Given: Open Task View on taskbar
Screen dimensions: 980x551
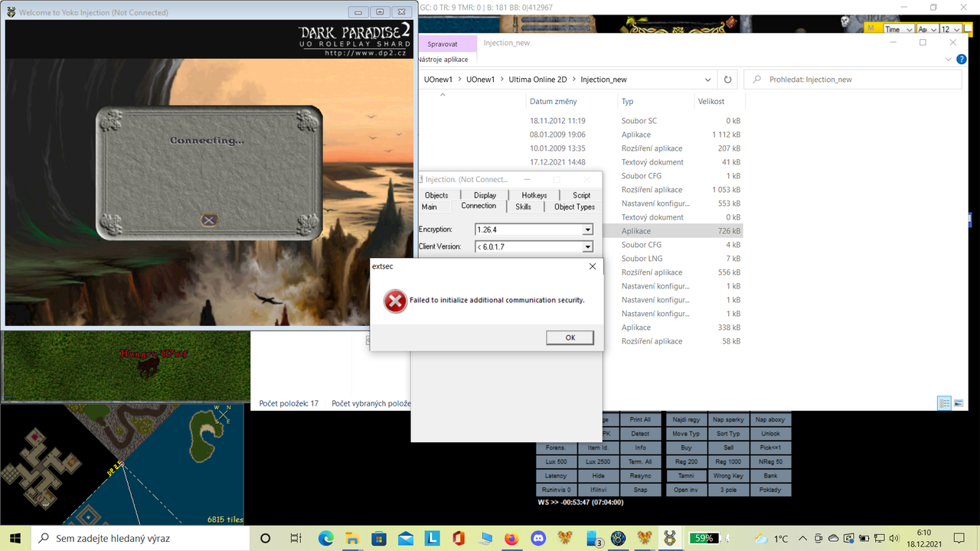Looking at the screenshot, I should (x=296, y=538).
